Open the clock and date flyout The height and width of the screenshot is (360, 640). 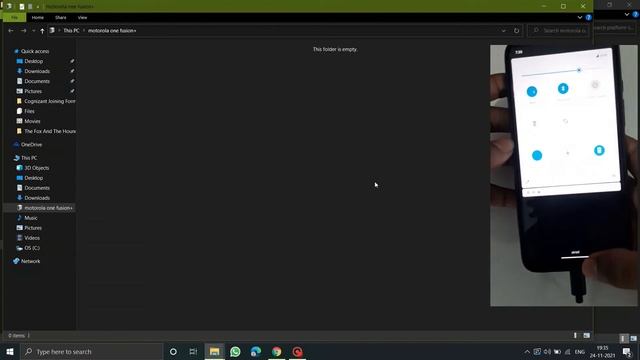[602, 352]
